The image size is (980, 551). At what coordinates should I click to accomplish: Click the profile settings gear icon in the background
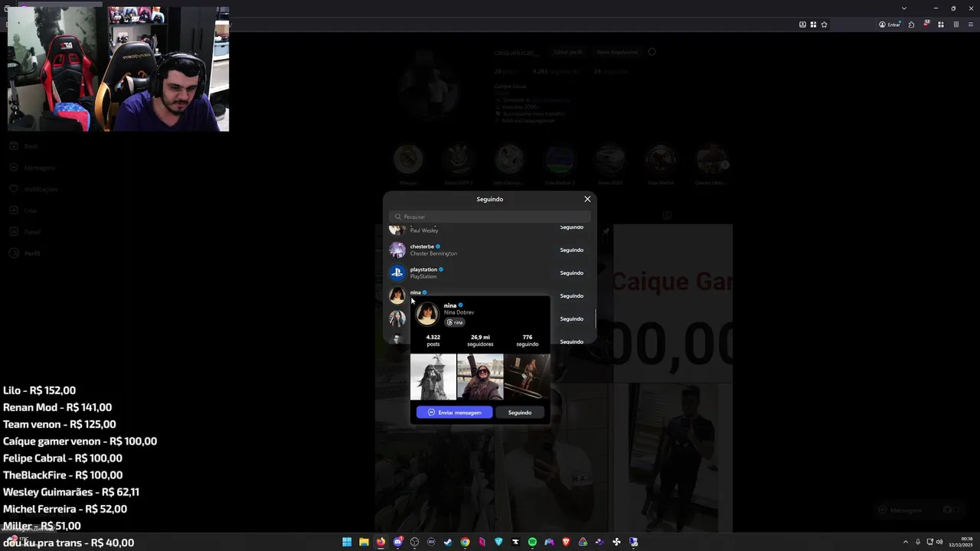tap(652, 52)
